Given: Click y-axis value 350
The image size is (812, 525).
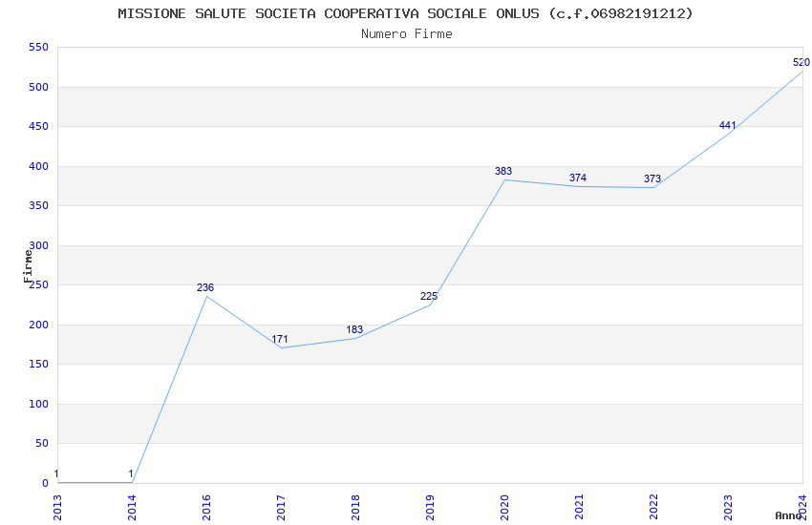Looking at the screenshot, I should [38, 205].
